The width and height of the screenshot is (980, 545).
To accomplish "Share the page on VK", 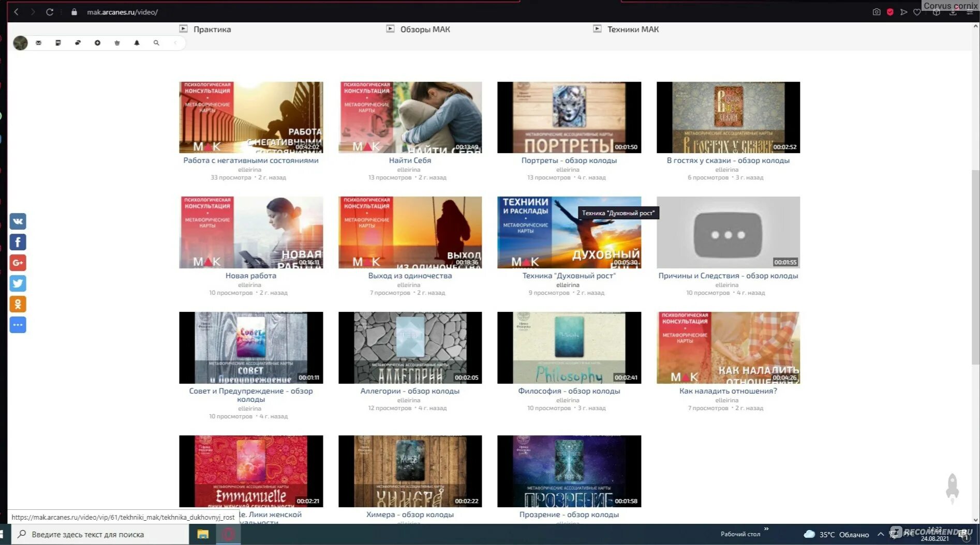I will (18, 221).
